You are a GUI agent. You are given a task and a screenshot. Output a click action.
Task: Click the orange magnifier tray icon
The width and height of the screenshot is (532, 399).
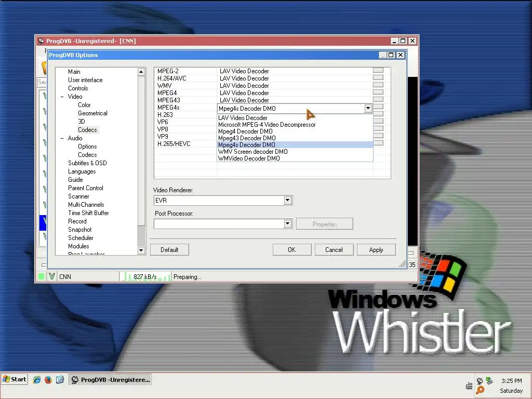click(480, 391)
